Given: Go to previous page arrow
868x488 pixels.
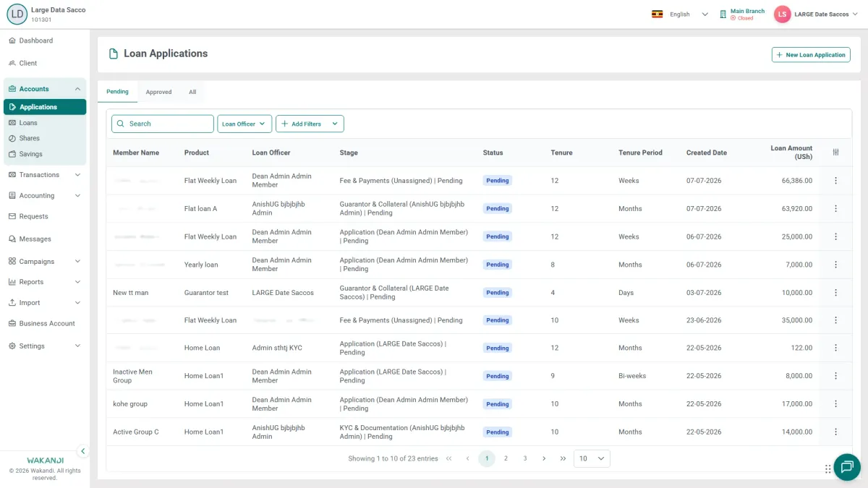Looking at the screenshot, I should click(x=467, y=458).
